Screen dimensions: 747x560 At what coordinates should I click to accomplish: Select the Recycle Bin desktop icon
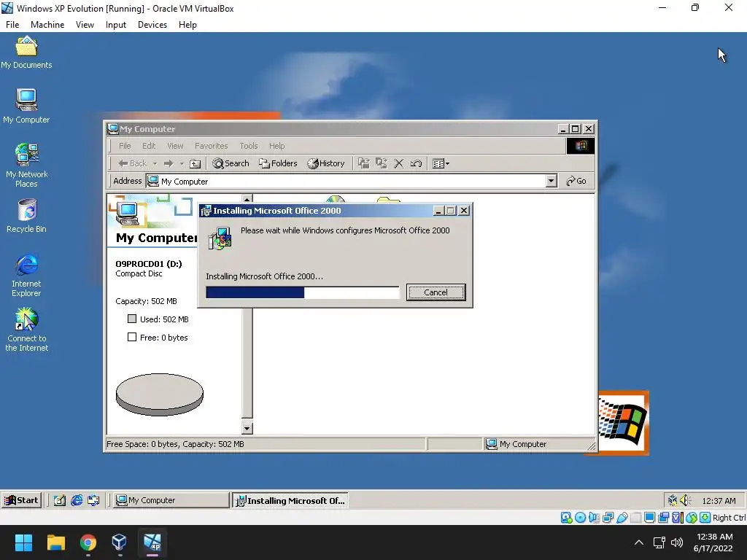(x=27, y=216)
